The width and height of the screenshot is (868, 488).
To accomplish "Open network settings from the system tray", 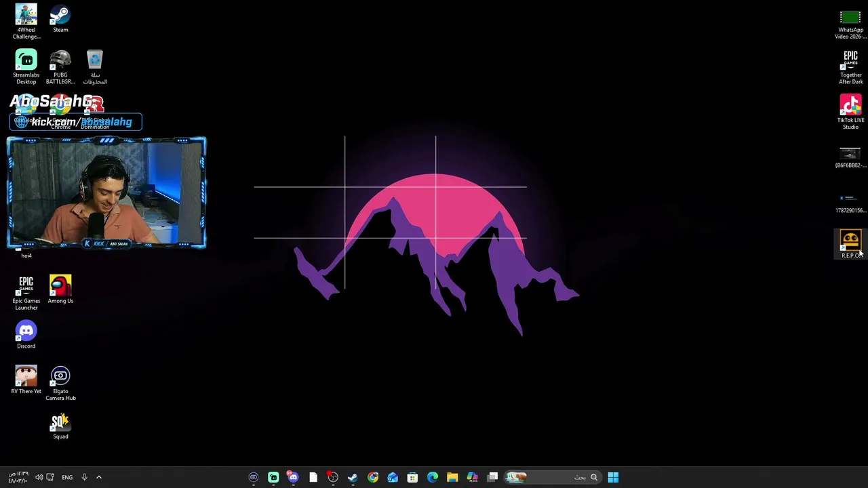I will [x=50, y=477].
